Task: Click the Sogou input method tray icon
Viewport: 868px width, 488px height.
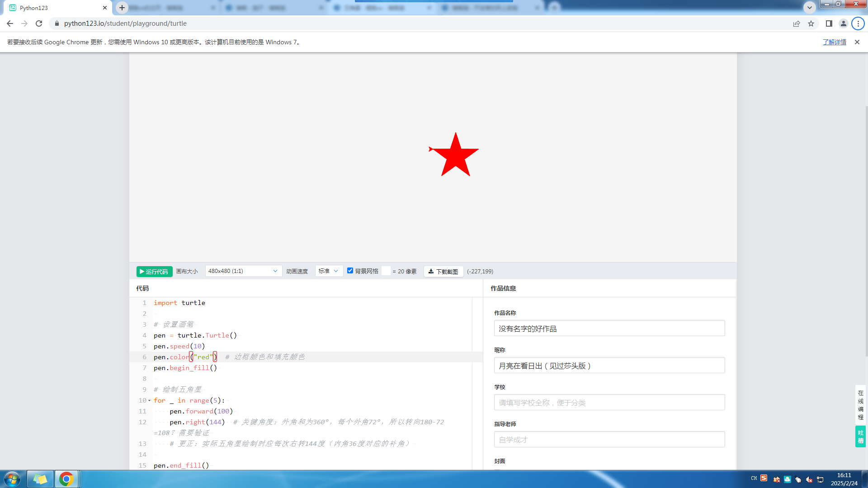Action: [764, 478]
